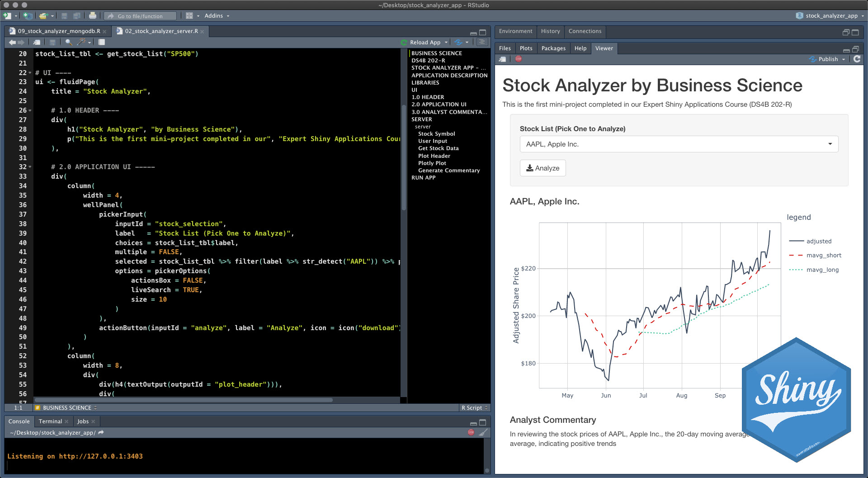Save current document icon in main toolbar
Image resolution: width=868 pixels, height=478 pixels.
(x=64, y=16)
